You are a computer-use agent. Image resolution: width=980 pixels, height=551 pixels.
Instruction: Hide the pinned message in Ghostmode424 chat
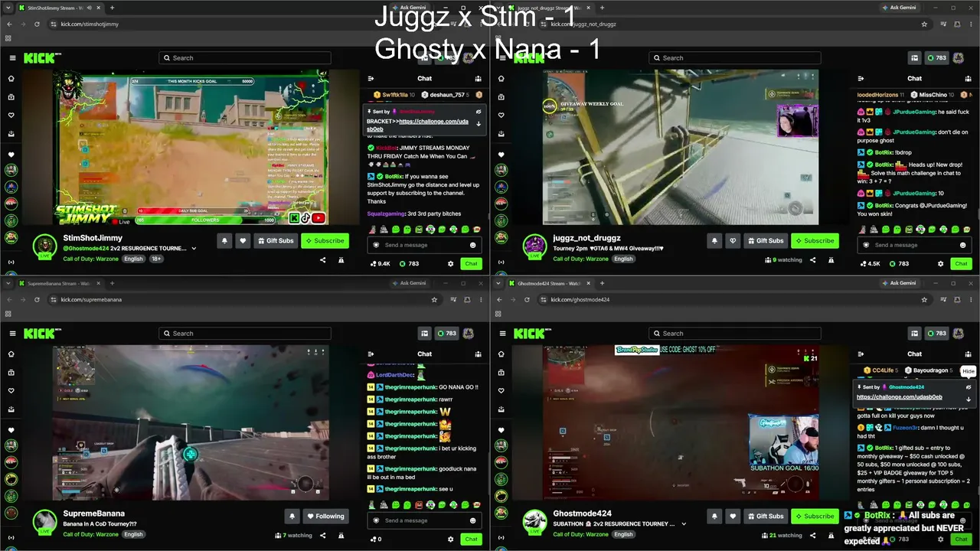pos(969,387)
